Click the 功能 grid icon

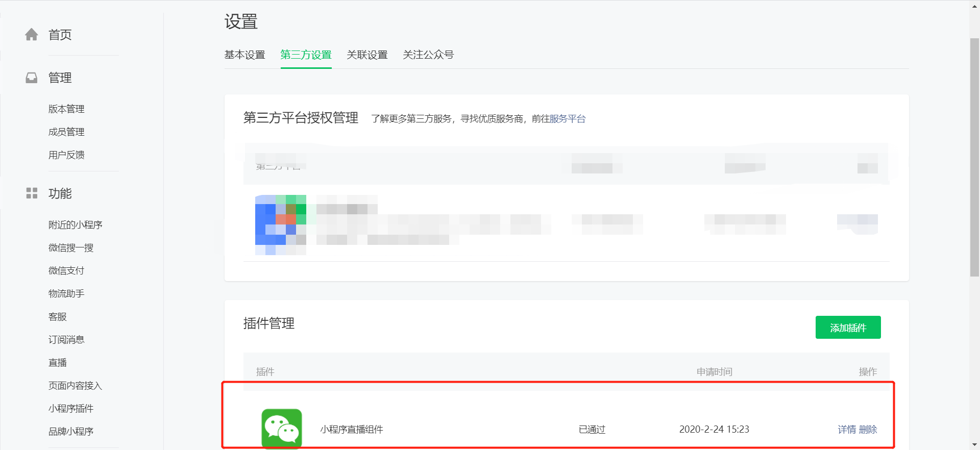click(x=32, y=193)
